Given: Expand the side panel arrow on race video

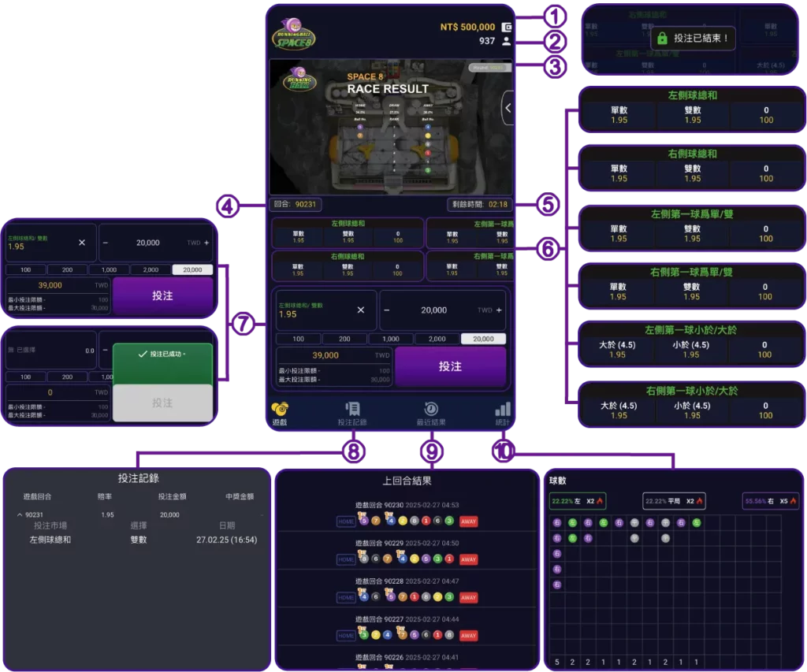Looking at the screenshot, I should click(508, 108).
